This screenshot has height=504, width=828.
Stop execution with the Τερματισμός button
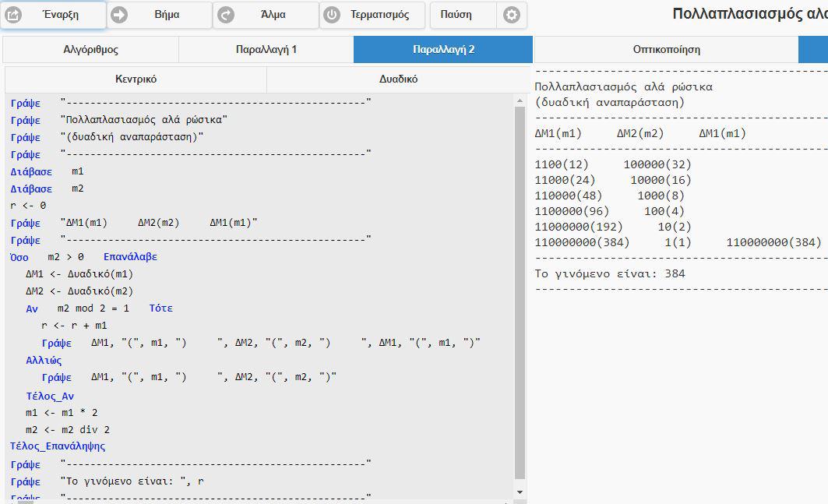tap(372, 15)
